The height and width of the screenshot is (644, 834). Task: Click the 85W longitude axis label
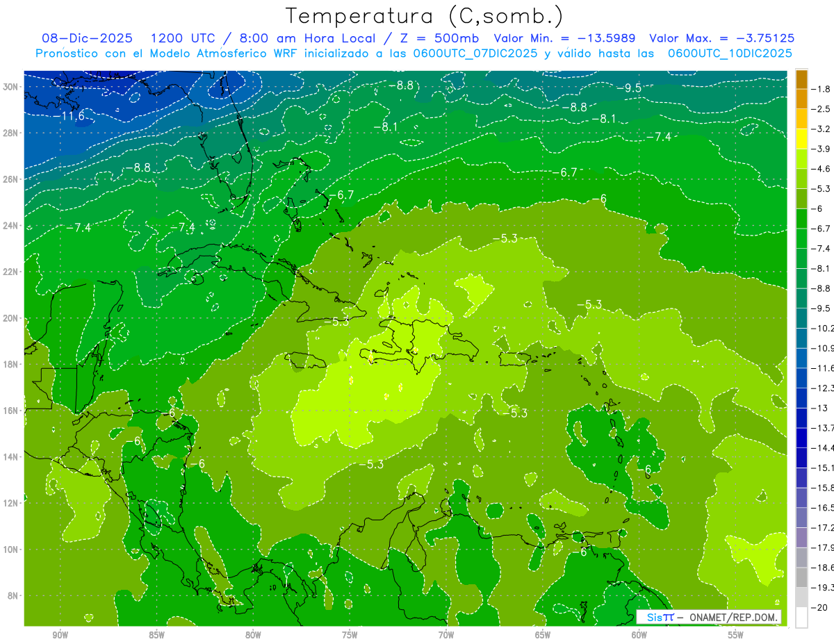coord(156,636)
